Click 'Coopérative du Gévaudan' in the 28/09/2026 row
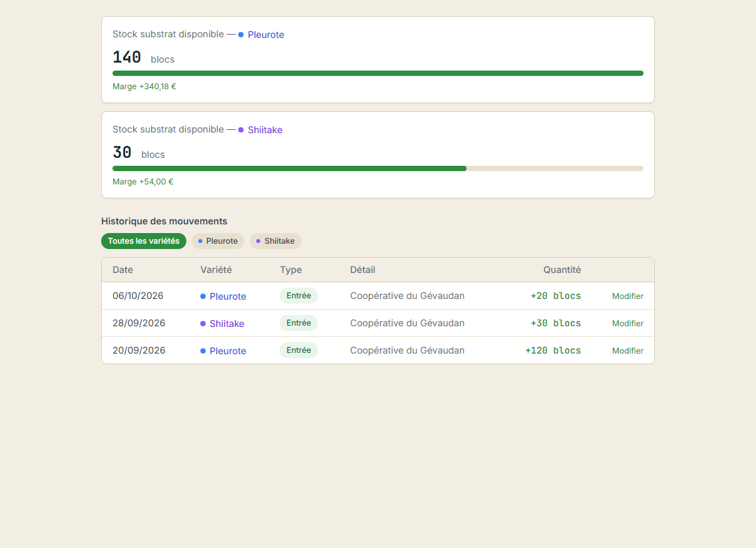Viewport: 756px width, 548px height. coord(407,323)
